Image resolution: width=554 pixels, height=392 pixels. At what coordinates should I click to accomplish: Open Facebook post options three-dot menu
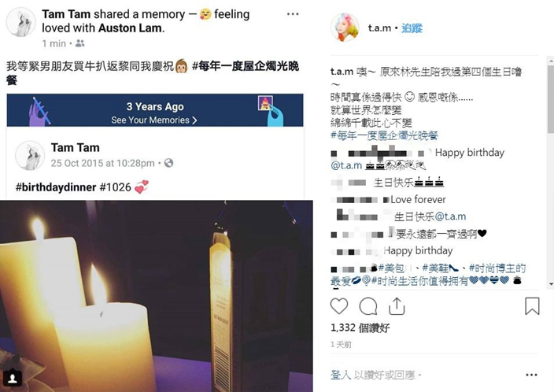click(293, 14)
